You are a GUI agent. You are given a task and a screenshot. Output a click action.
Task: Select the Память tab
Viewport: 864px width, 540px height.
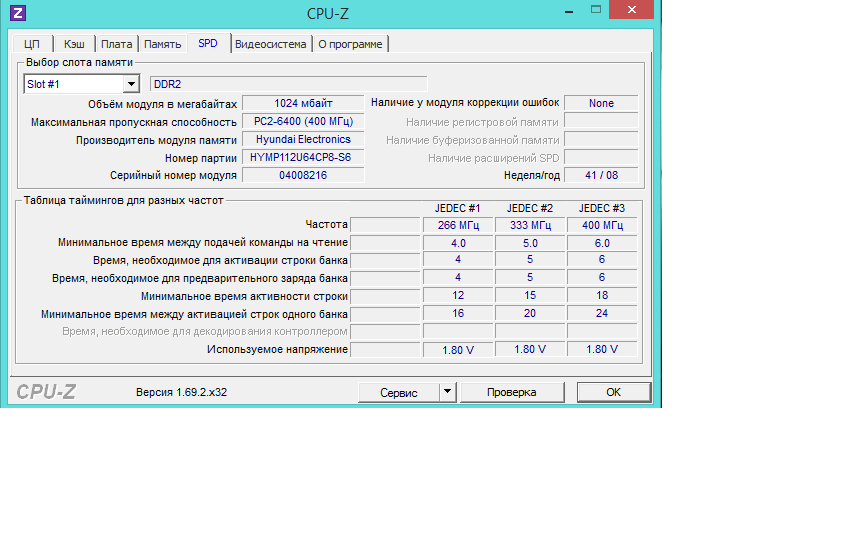(x=162, y=44)
